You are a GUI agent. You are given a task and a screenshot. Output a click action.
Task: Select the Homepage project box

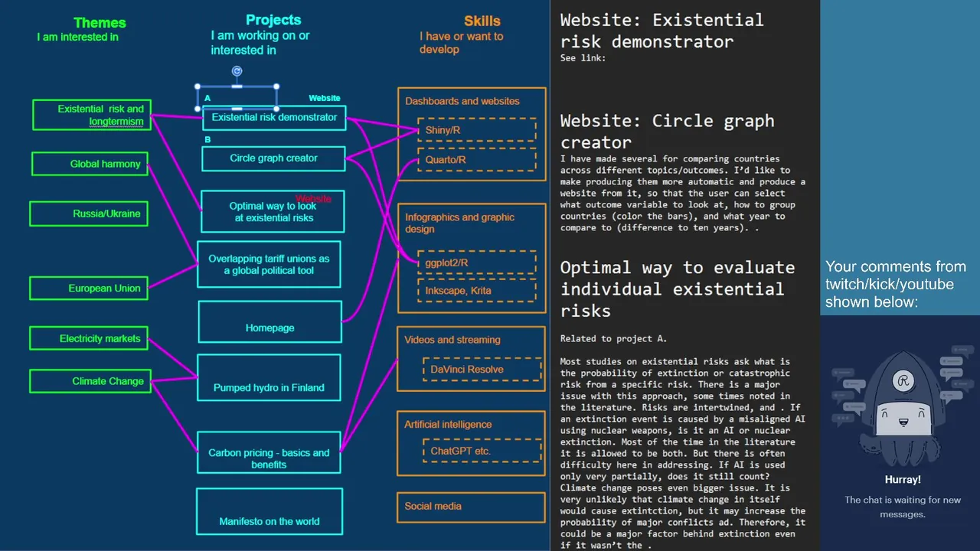269,321
